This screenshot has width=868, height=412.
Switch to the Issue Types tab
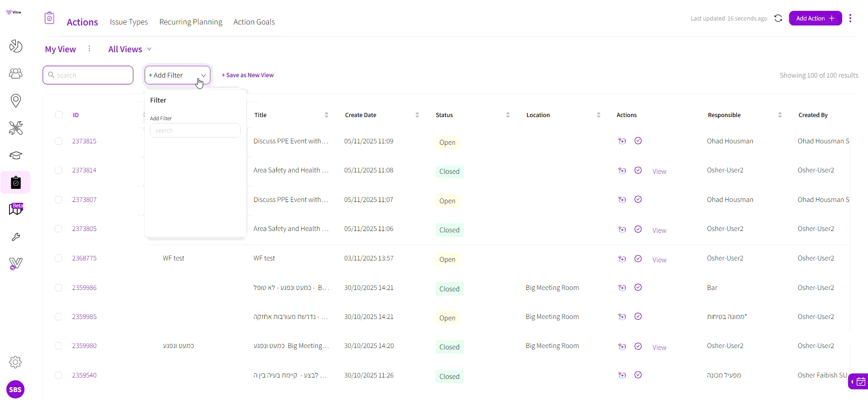tap(129, 22)
